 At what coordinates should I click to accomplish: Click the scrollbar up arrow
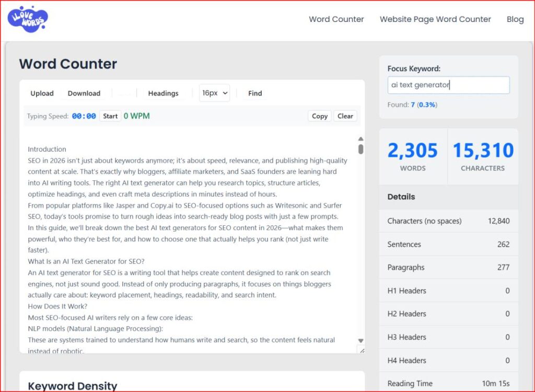360,139
